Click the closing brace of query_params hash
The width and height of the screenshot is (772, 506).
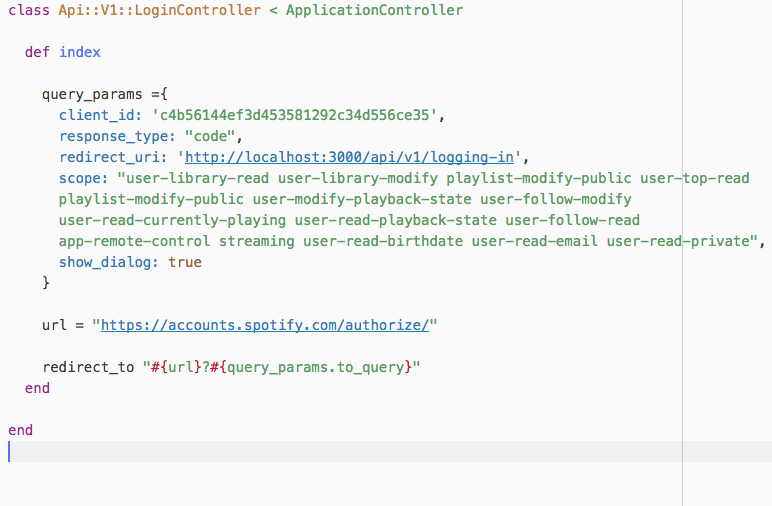46,283
